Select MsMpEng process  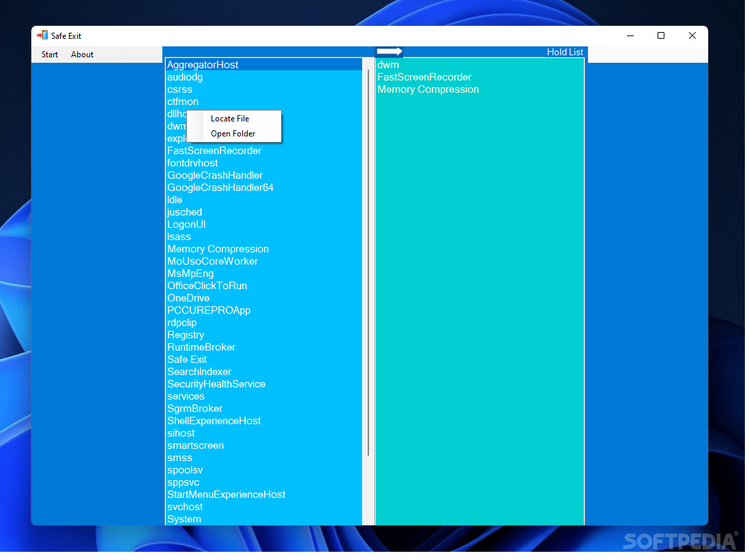265,274
